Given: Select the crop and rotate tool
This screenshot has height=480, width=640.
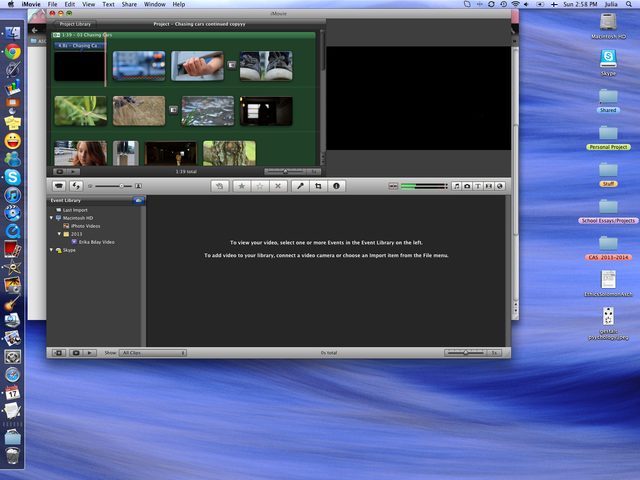Looking at the screenshot, I should [318, 186].
